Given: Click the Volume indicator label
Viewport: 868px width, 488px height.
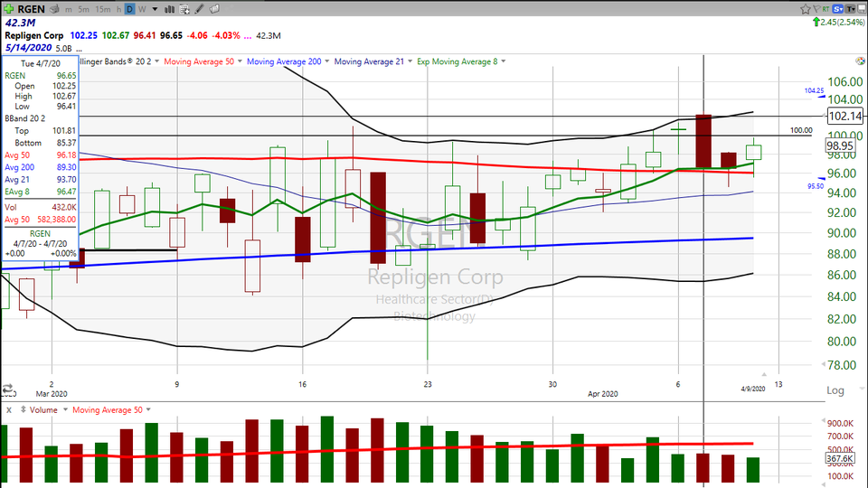Looking at the screenshot, I should click(x=43, y=410).
